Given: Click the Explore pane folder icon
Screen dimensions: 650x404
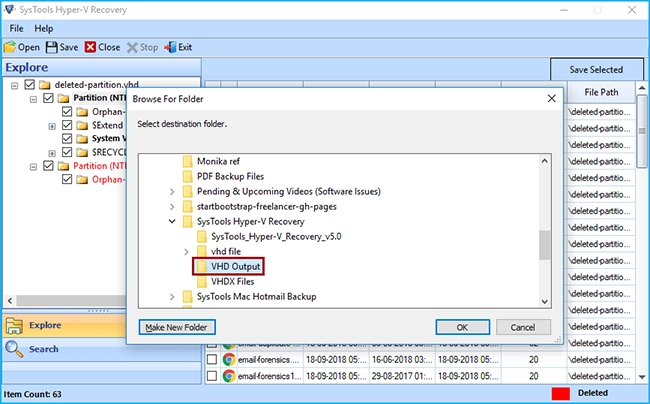Looking at the screenshot, I should pos(14,326).
